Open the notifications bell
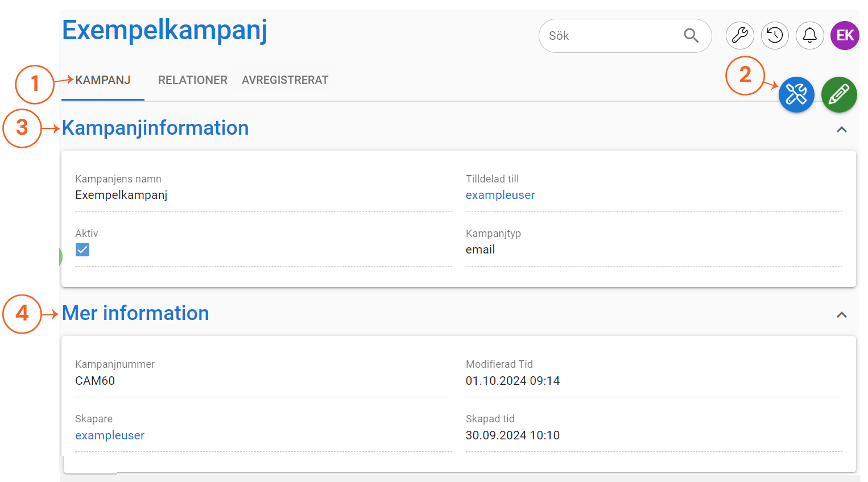The height and width of the screenshot is (482, 868). [x=809, y=36]
